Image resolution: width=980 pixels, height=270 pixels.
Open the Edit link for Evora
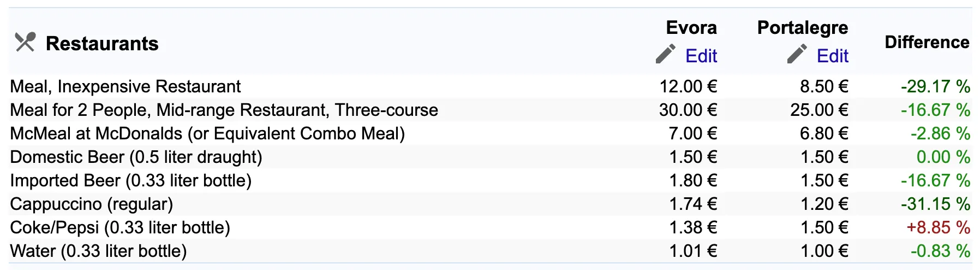(x=701, y=56)
